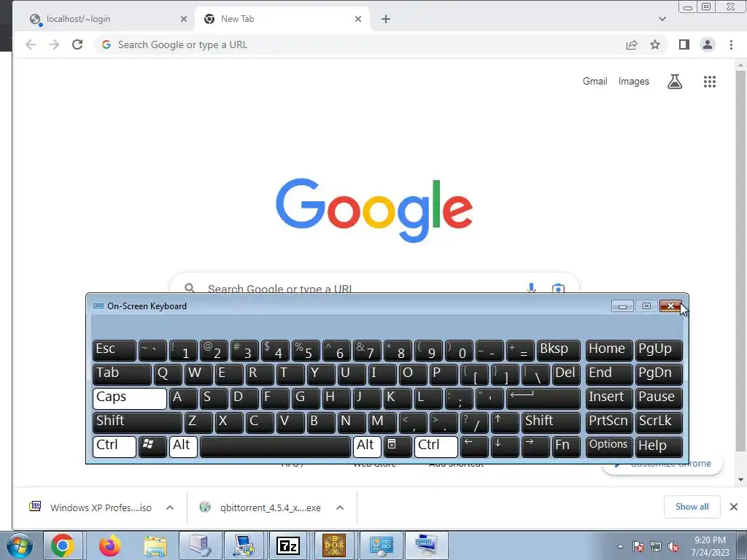Open Windows Start menu
The image size is (747, 560).
point(18,545)
